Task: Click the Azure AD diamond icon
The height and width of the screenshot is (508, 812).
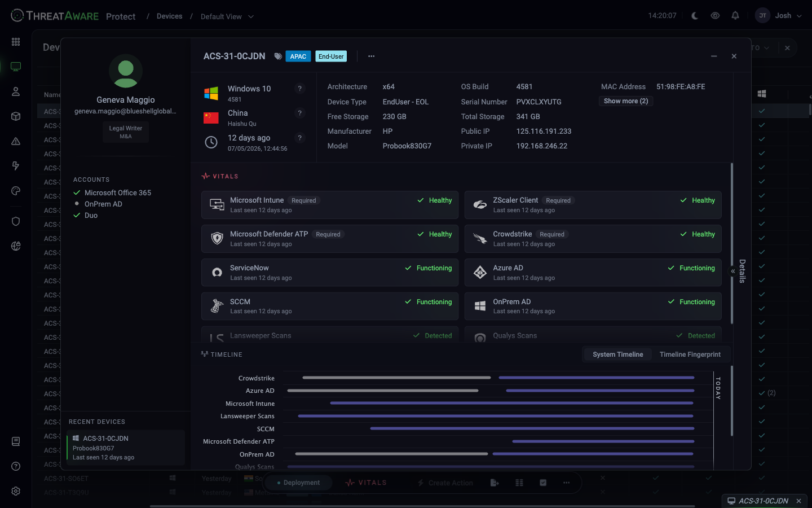Action: [480, 273]
